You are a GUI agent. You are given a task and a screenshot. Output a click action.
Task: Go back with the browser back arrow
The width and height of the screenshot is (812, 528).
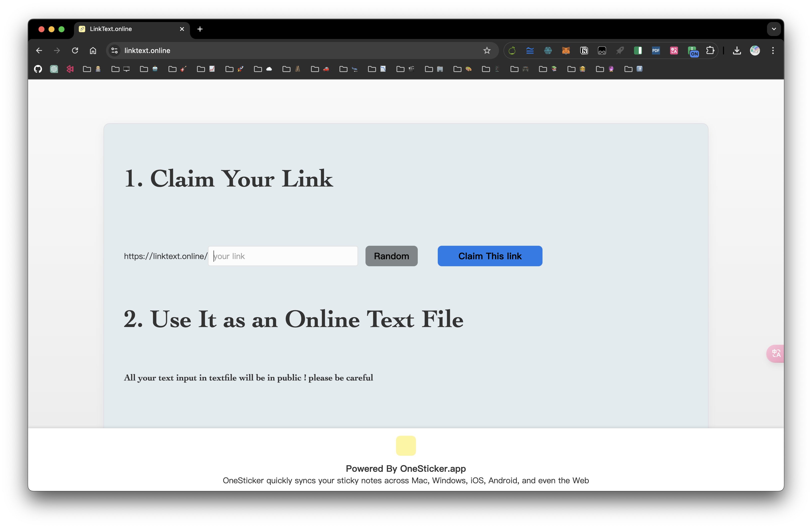[x=39, y=50]
